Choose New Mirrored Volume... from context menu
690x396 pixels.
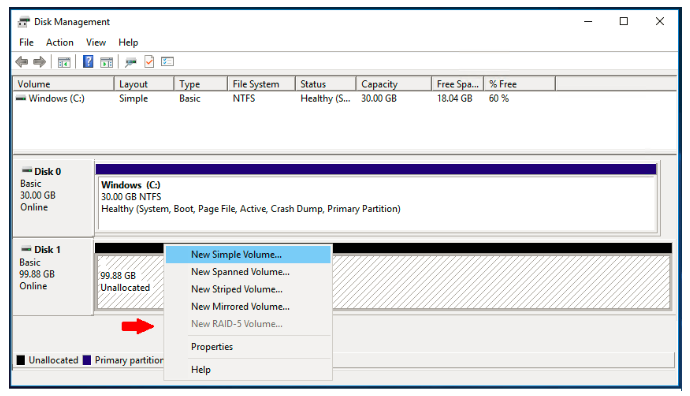tap(248, 307)
